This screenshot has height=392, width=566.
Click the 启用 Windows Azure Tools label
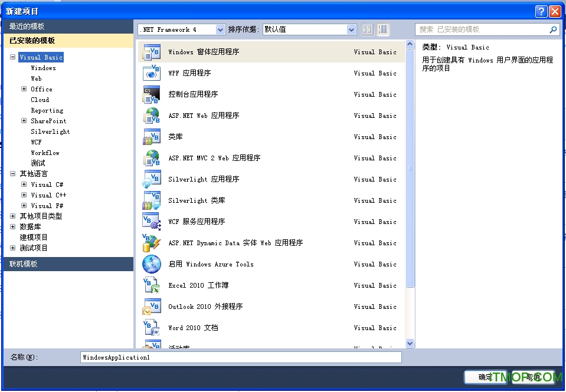[211, 264]
